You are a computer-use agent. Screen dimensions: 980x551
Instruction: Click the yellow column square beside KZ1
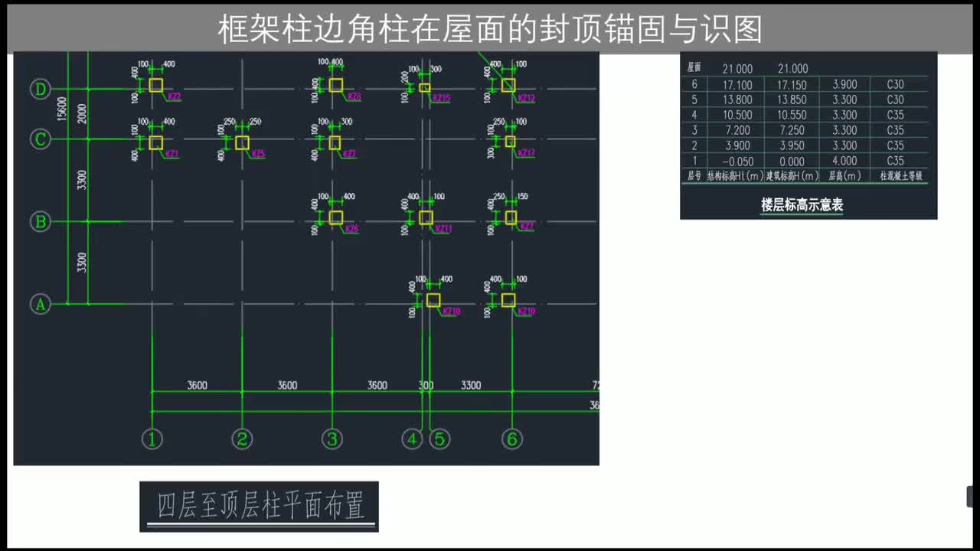pos(156,142)
